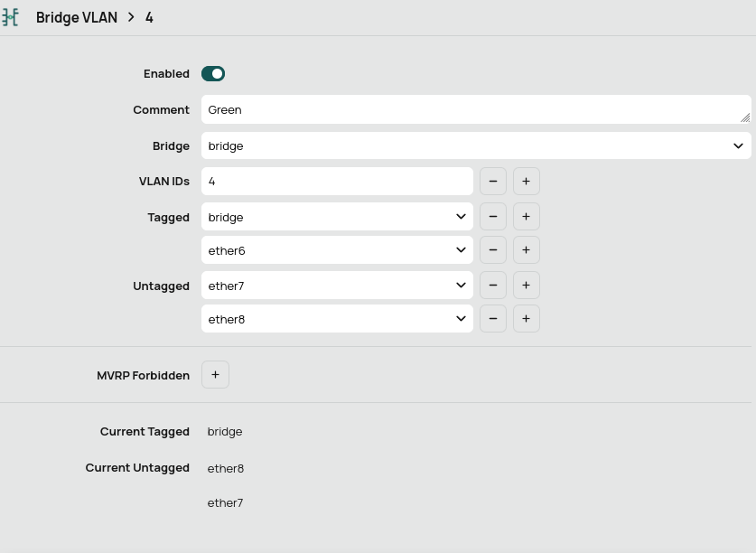Screen dimensions: 756x553
Task: Remove the untagged ether7 entry
Action: tap(492, 286)
